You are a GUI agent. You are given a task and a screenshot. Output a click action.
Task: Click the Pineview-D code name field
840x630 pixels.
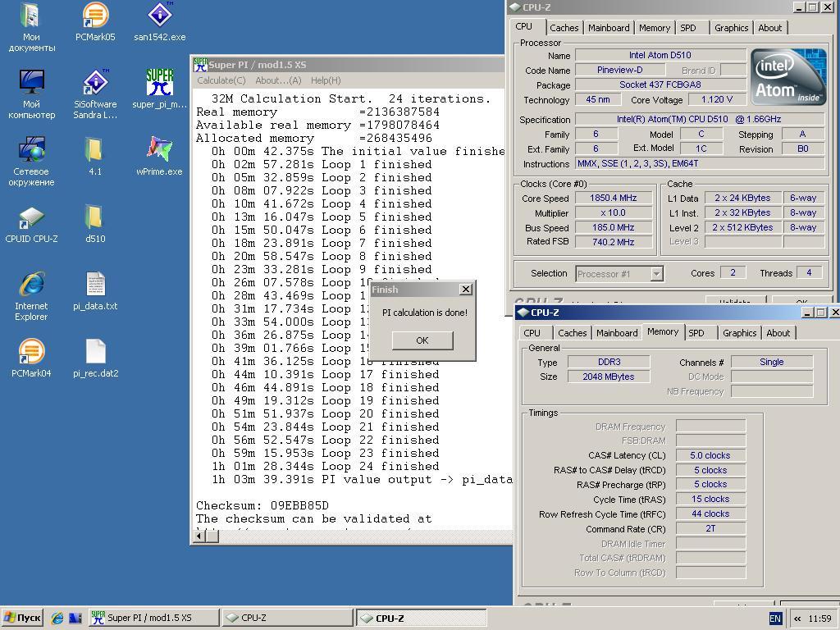pos(620,70)
